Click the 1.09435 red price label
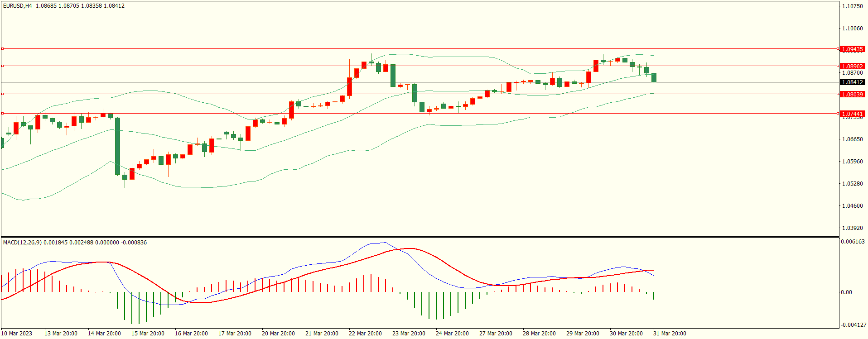868x339 pixels. coord(852,49)
